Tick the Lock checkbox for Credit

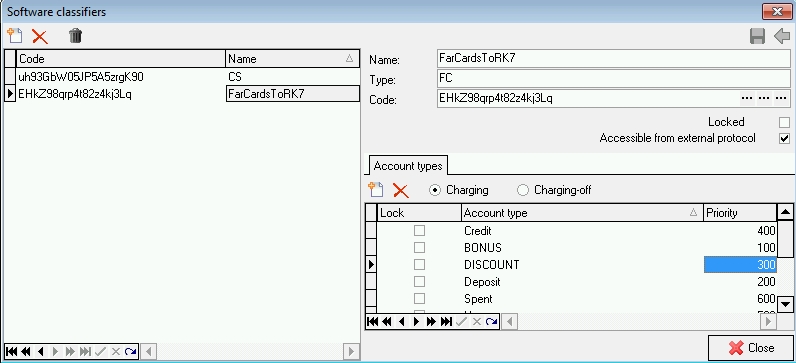point(419,230)
